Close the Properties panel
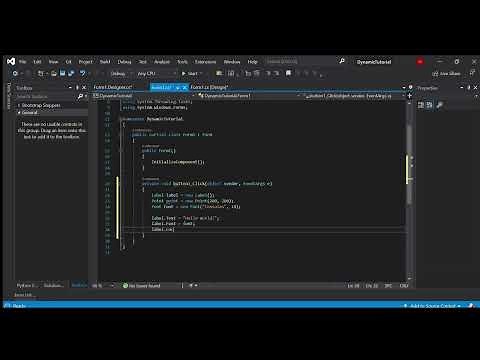480x360 pixels. click(475, 88)
